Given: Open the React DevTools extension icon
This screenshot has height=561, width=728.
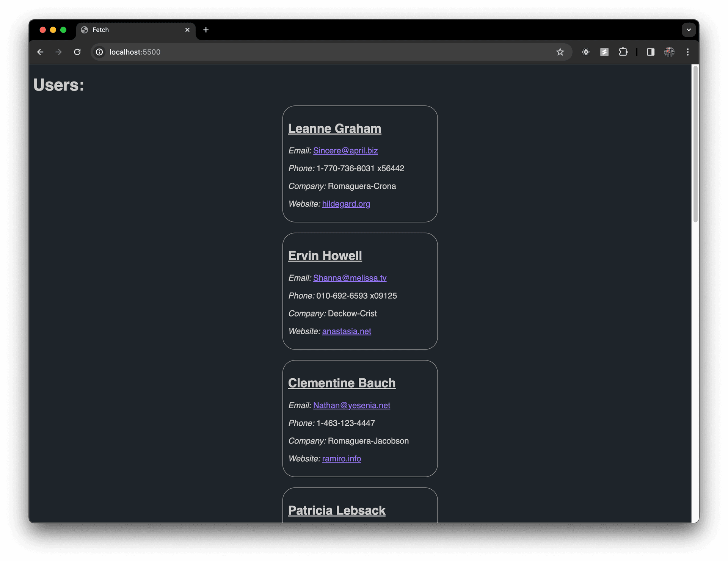Looking at the screenshot, I should point(586,52).
